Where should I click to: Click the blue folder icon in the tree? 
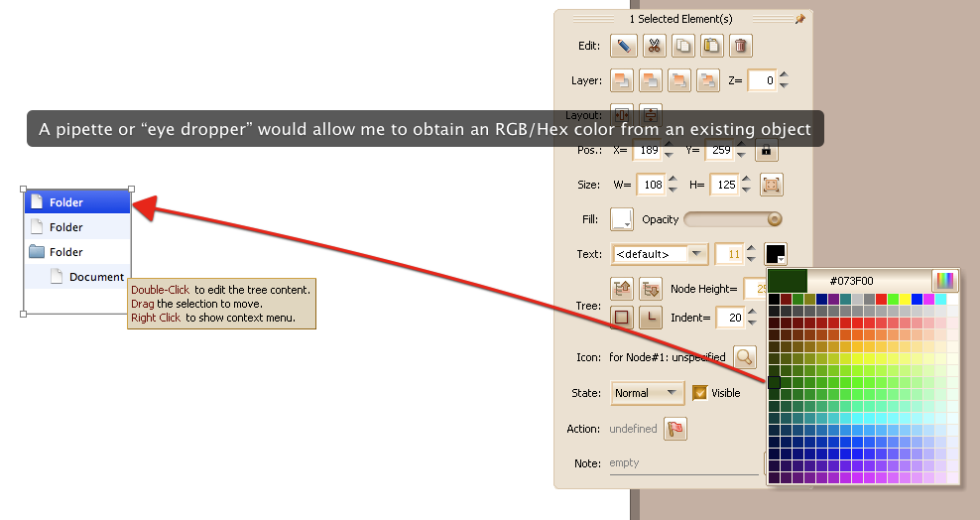[x=37, y=252]
